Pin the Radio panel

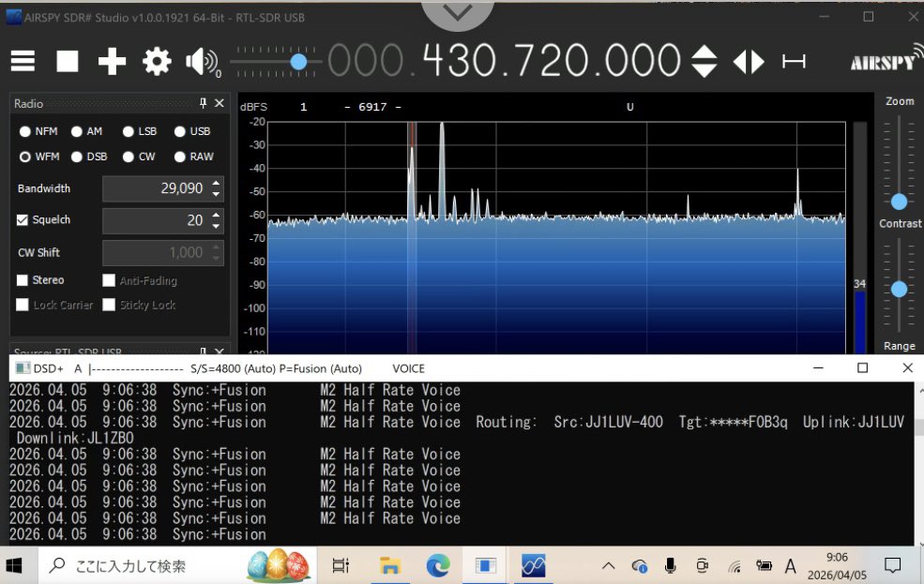tap(203, 103)
